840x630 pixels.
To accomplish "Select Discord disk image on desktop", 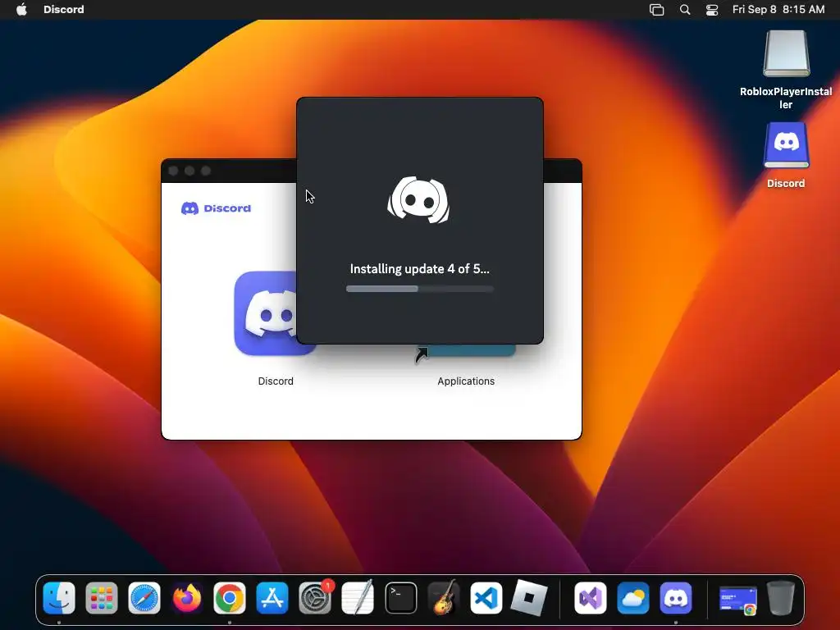I will (786, 145).
